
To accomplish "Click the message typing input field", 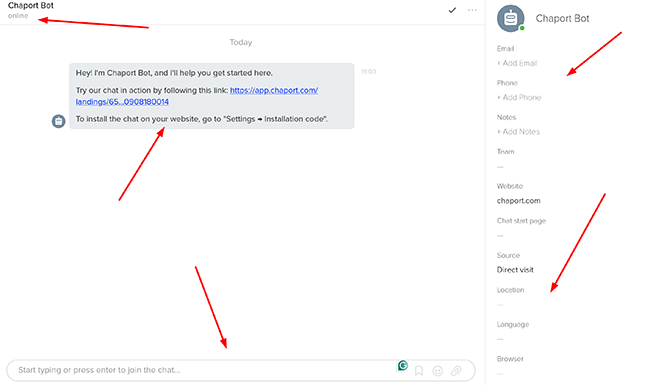I will [x=241, y=370].
